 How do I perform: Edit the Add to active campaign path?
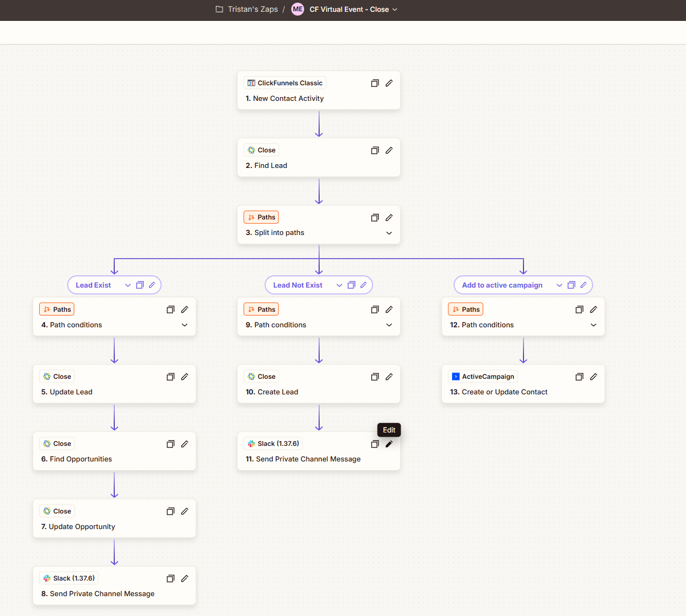pos(584,285)
